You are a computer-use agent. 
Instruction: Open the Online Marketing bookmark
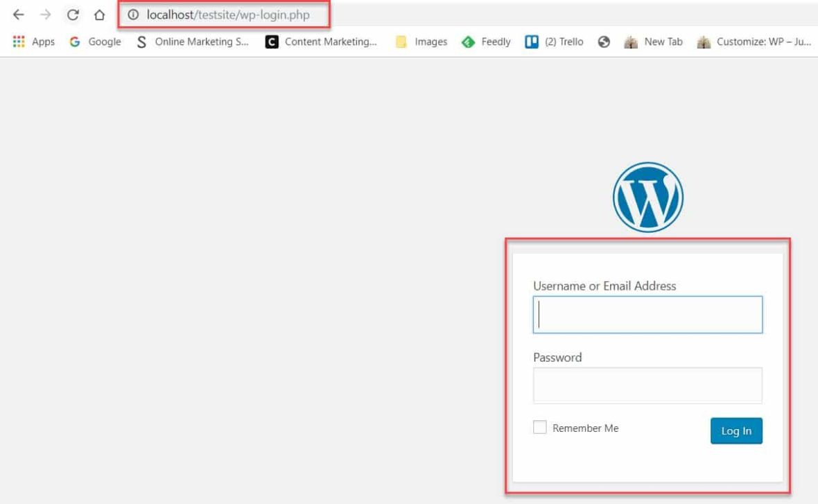click(x=193, y=42)
